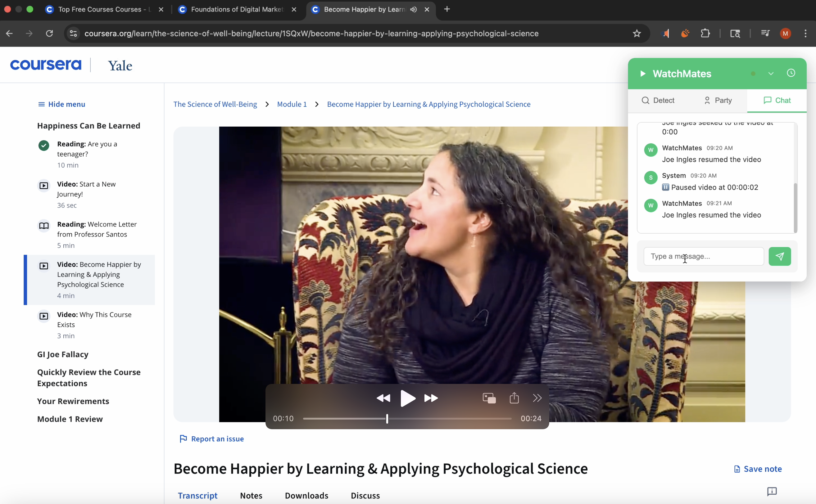Click the remaining time 00:24 label
This screenshot has height=504, width=816.
click(x=531, y=418)
